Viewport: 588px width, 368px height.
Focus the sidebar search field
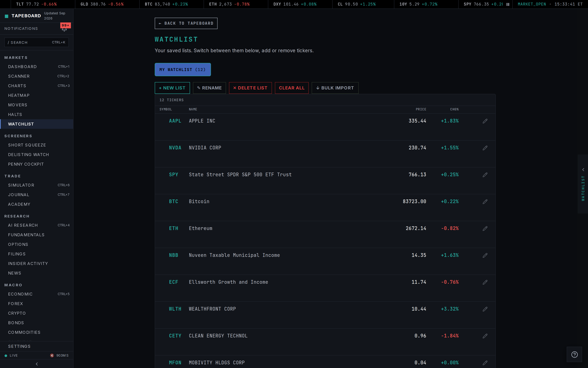click(36, 42)
